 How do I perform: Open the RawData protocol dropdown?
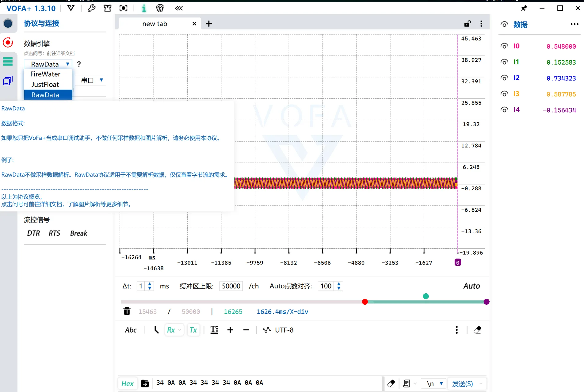tap(48, 64)
